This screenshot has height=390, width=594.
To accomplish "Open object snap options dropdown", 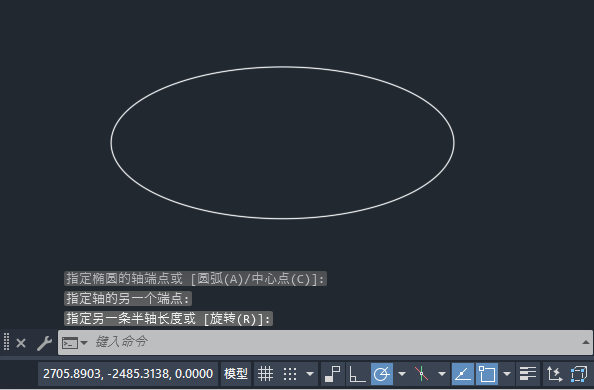I will coord(507,374).
